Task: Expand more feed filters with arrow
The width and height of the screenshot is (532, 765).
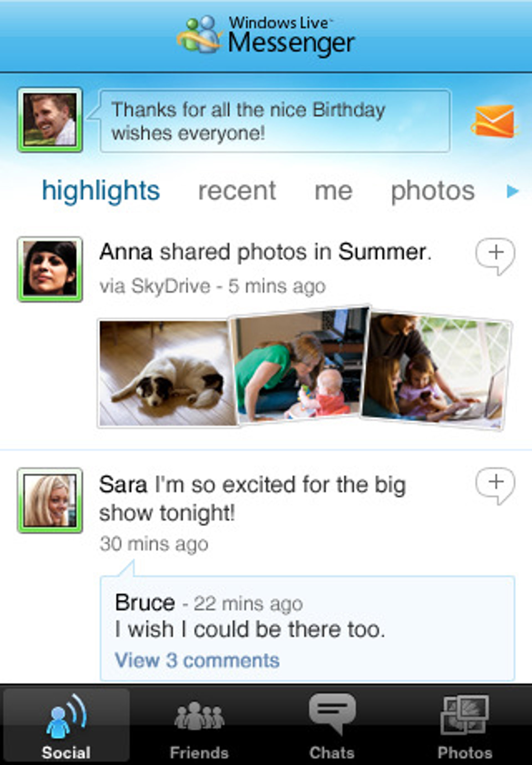Action: pos(512,191)
